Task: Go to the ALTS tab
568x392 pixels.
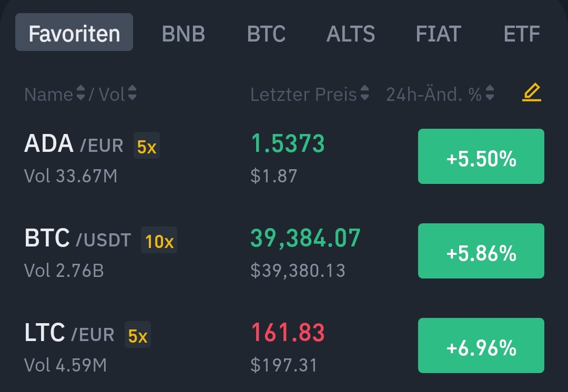Action: tap(351, 34)
